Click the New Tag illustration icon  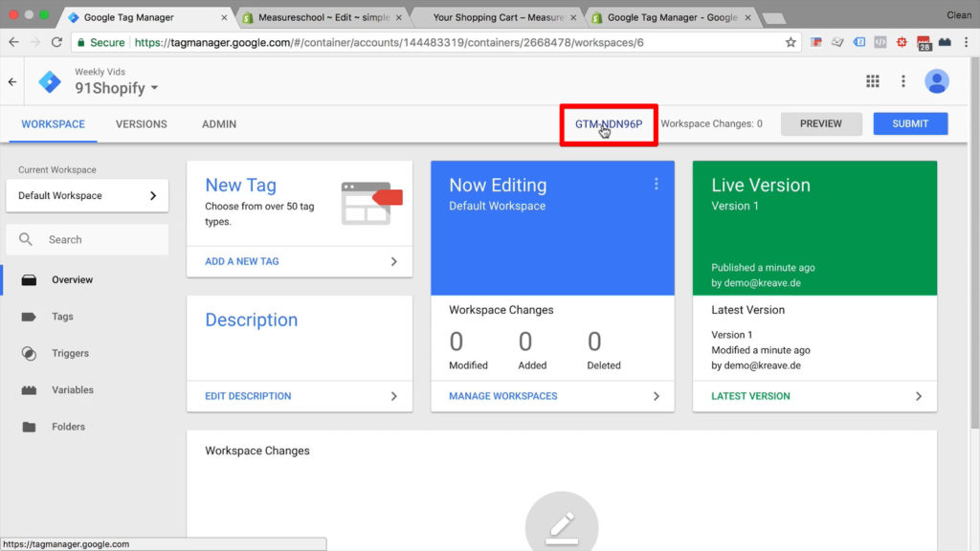(371, 203)
